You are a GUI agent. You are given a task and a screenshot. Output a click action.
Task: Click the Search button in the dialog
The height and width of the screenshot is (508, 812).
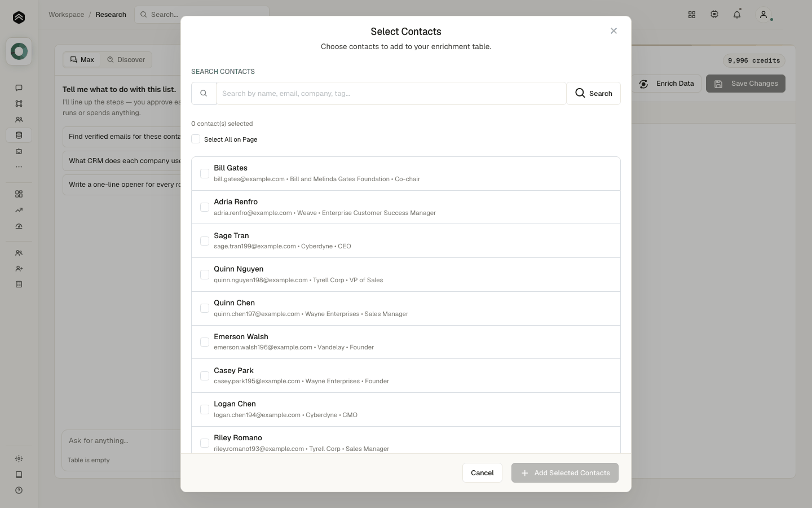point(593,94)
